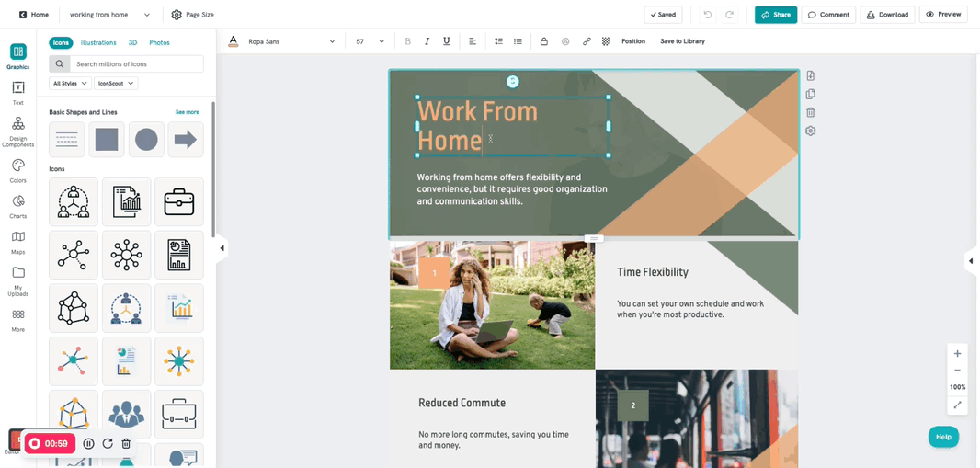Stop recording at 00:59 button
This screenshot has width=980, height=468.
pos(50,443)
